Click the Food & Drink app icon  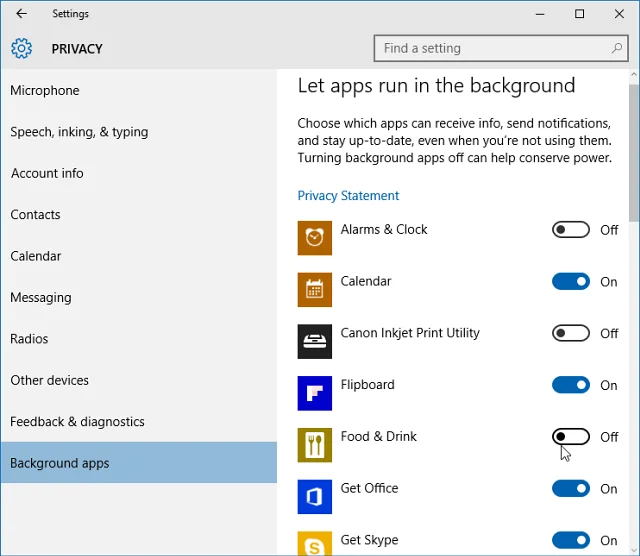click(x=314, y=445)
